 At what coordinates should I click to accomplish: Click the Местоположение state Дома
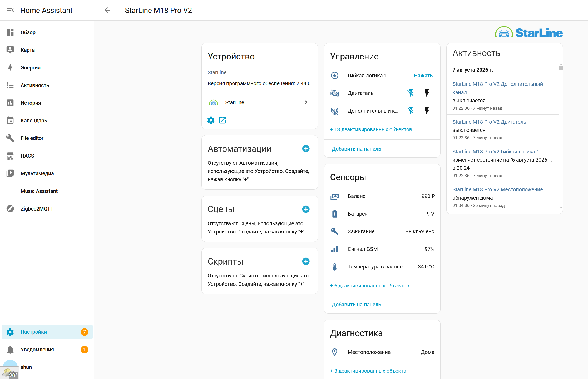(x=427, y=352)
